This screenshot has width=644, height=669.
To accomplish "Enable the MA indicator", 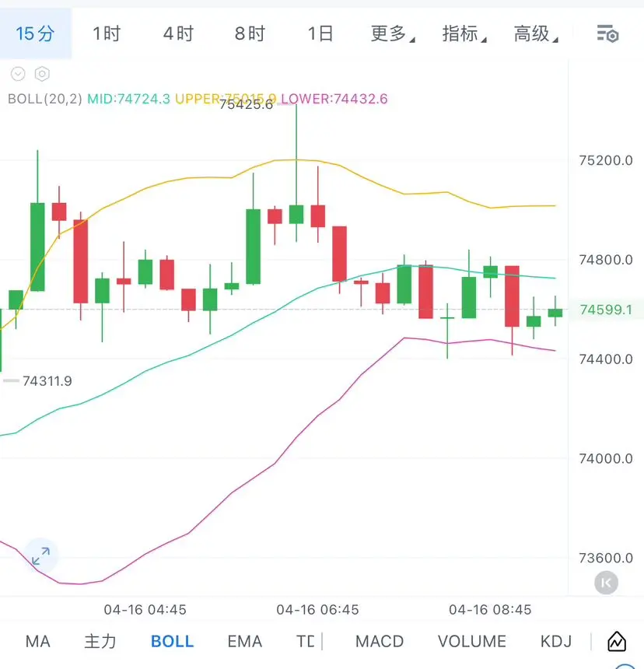I will click(x=38, y=641).
